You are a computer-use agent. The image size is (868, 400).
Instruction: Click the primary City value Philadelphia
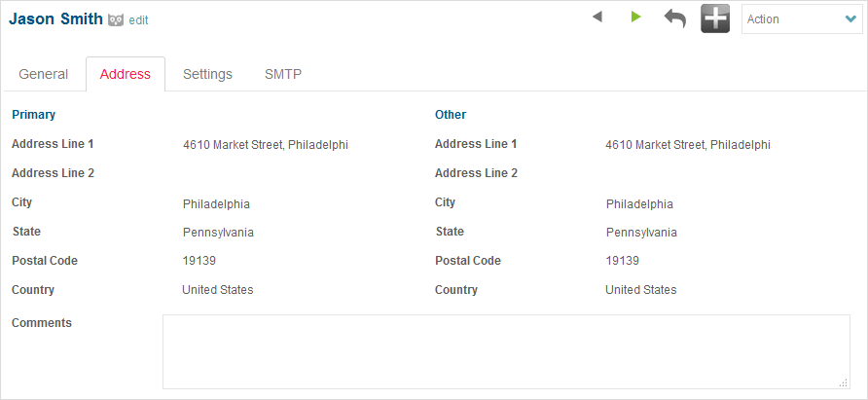216,203
